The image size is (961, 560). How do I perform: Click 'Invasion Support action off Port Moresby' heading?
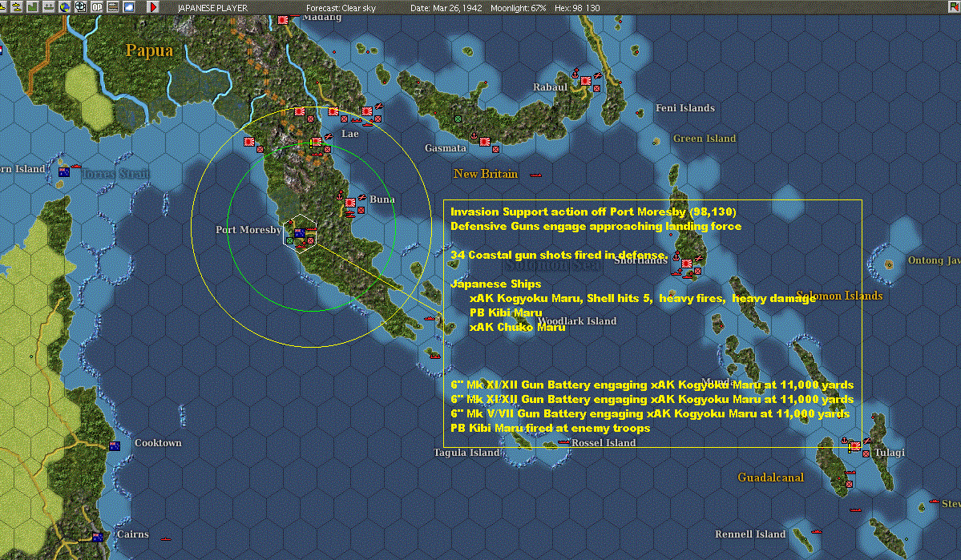tap(593, 212)
